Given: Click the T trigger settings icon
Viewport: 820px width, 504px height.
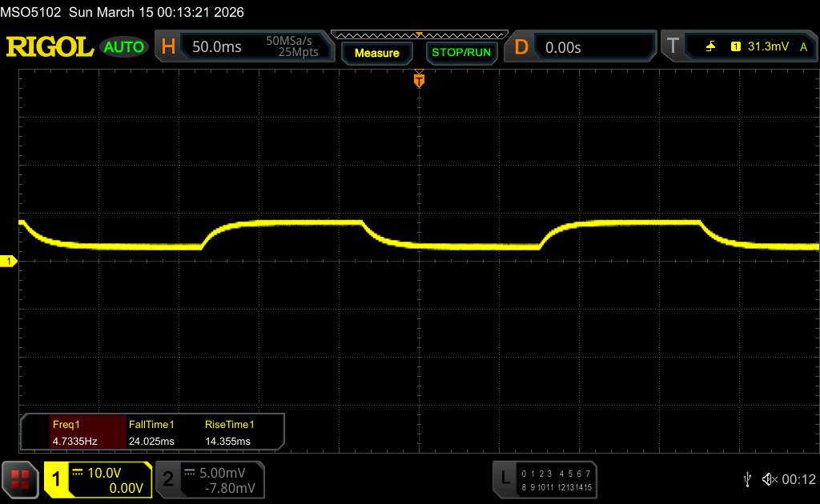Looking at the screenshot, I should (x=673, y=47).
